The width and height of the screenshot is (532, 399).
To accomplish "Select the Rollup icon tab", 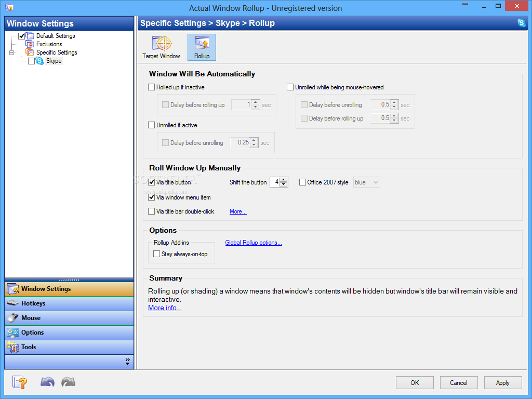I will coord(202,47).
